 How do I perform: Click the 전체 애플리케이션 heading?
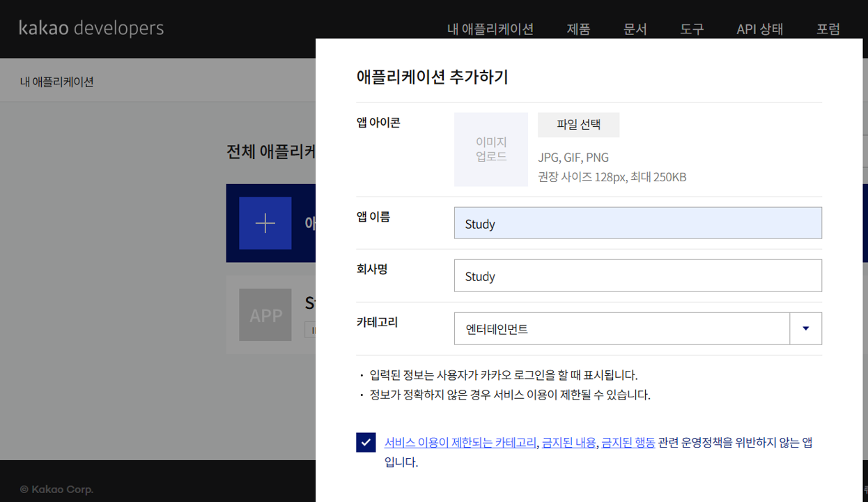(x=271, y=151)
